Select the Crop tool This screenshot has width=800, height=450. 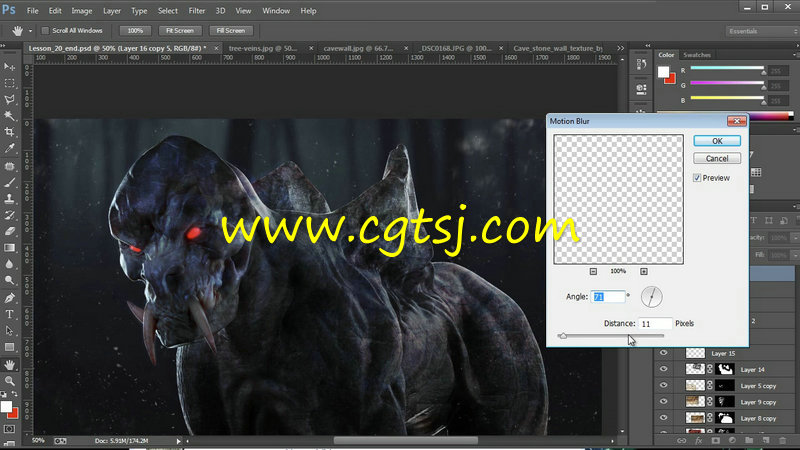coord(9,132)
